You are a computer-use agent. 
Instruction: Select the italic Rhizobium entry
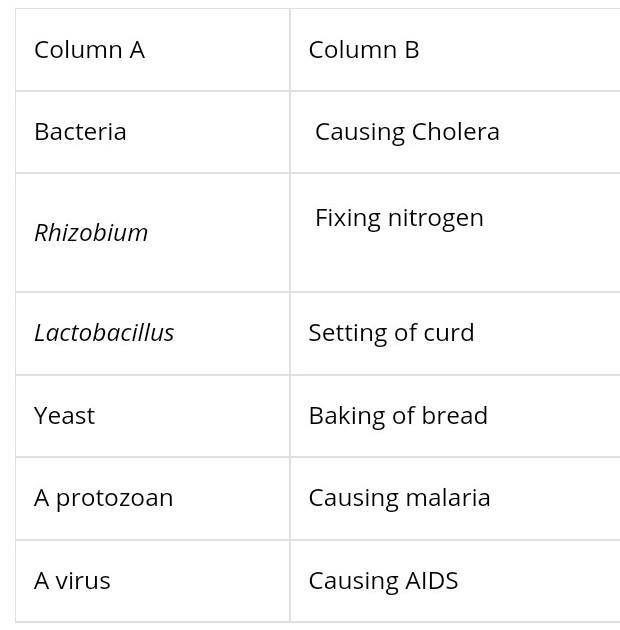click(x=91, y=233)
